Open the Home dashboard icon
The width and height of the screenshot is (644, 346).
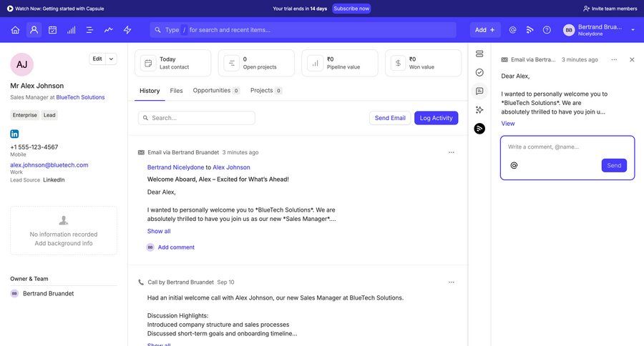tap(15, 30)
